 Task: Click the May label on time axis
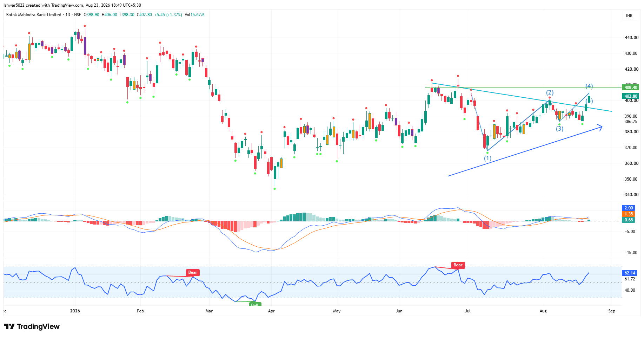[337, 311]
